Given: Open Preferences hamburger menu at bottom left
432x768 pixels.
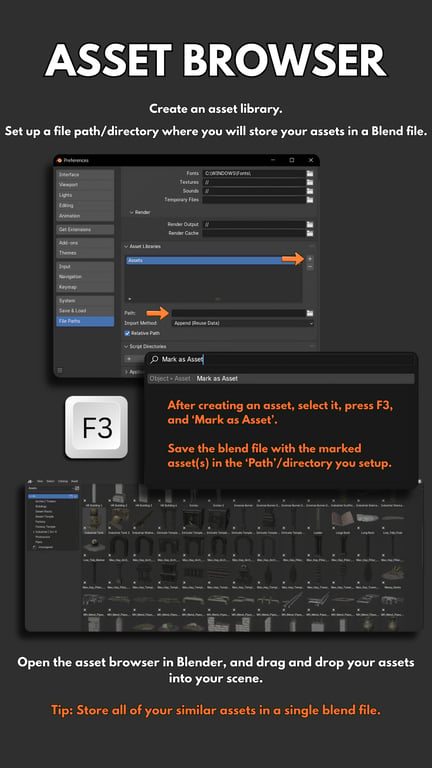Looking at the screenshot, I should click(60, 371).
